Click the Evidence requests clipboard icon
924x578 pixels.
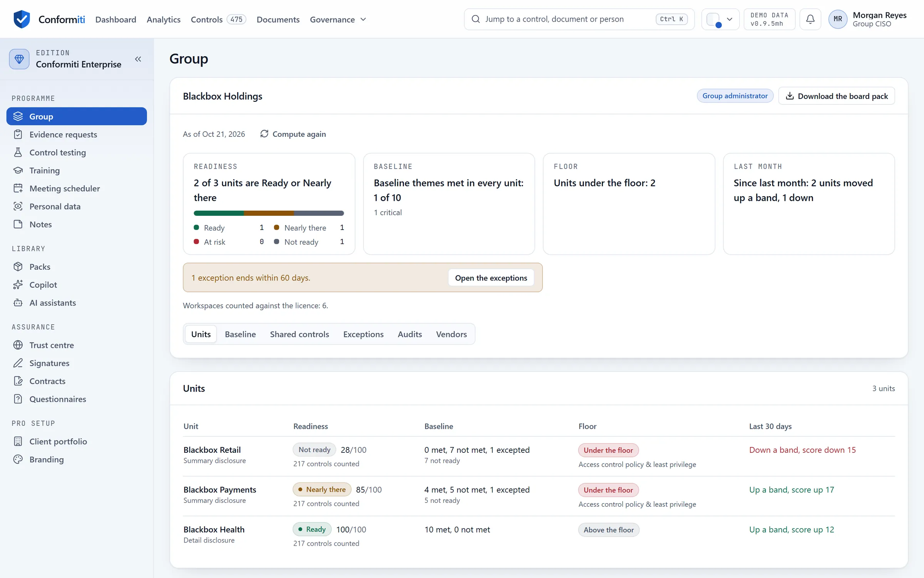point(18,134)
